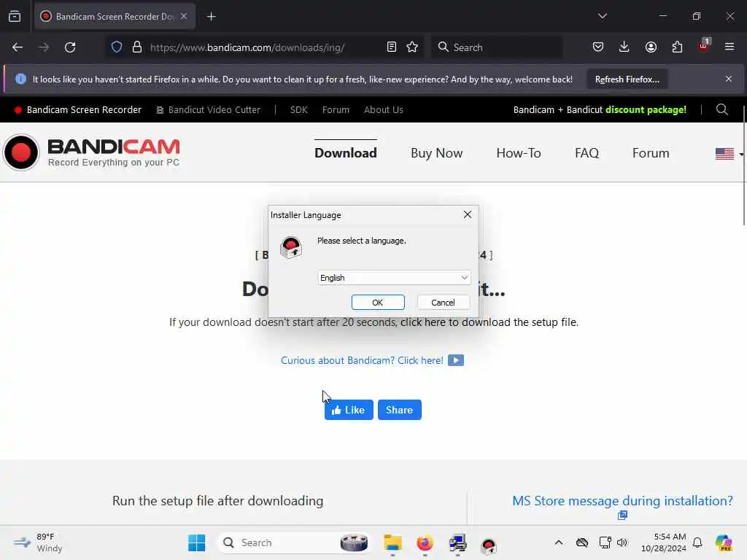747x560 pixels.
Task: Open the notification bell icon
Action: (x=697, y=542)
